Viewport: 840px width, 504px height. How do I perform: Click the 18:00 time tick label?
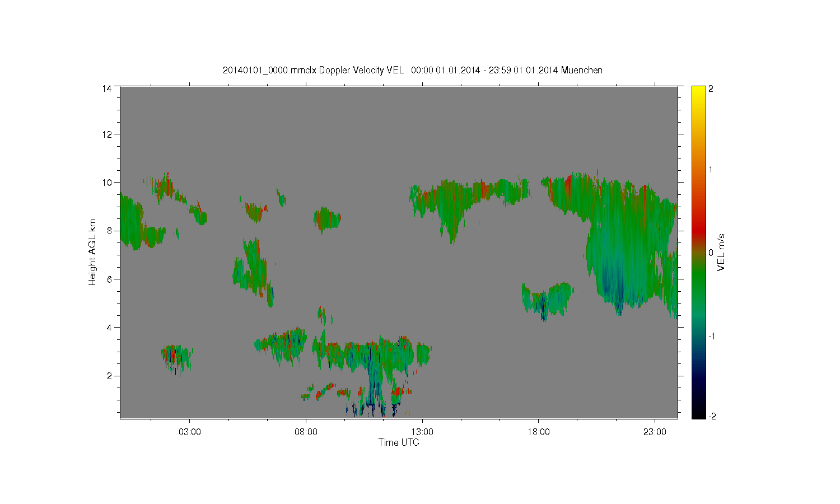[539, 432]
